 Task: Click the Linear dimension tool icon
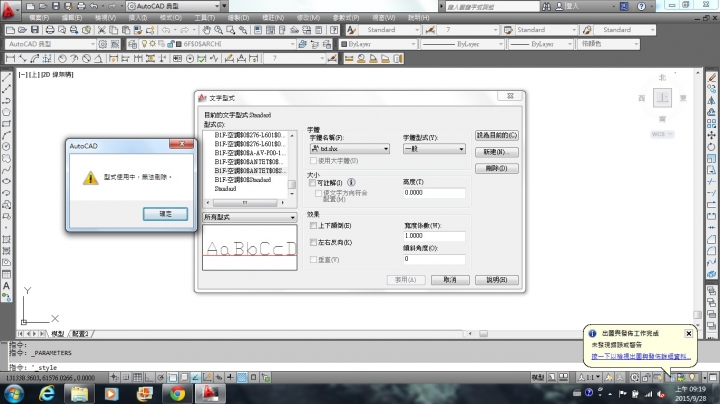click(10, 58)
